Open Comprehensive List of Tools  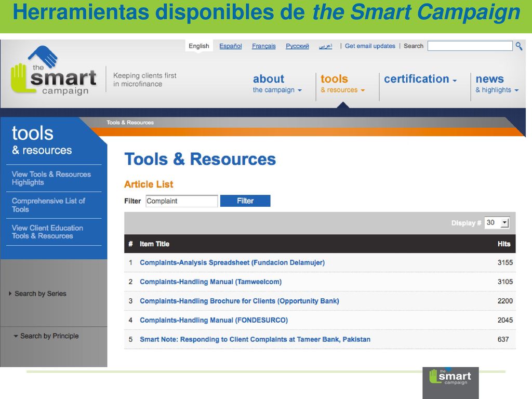click(48, 205)
